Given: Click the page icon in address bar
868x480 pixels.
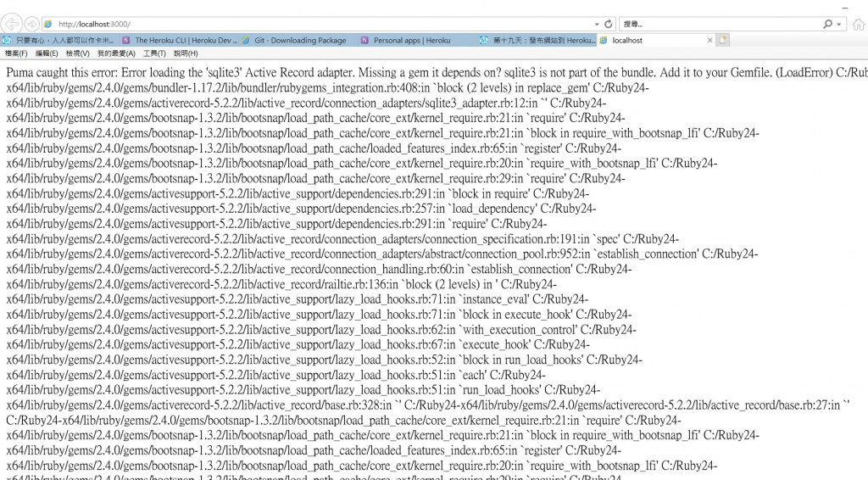Looking at the screenshot, I should [x=48, y=25].
